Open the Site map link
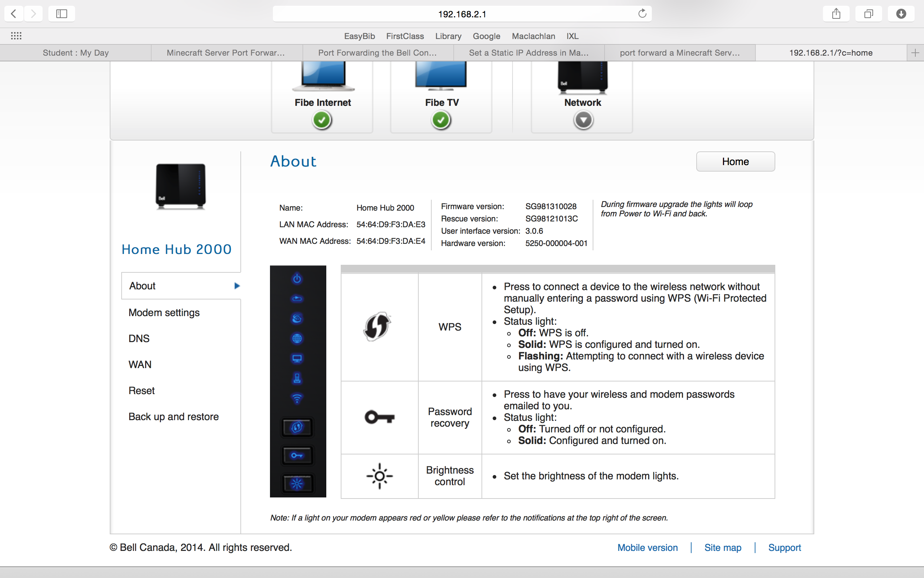The image size is (924, 578). [x=723, y=547]
